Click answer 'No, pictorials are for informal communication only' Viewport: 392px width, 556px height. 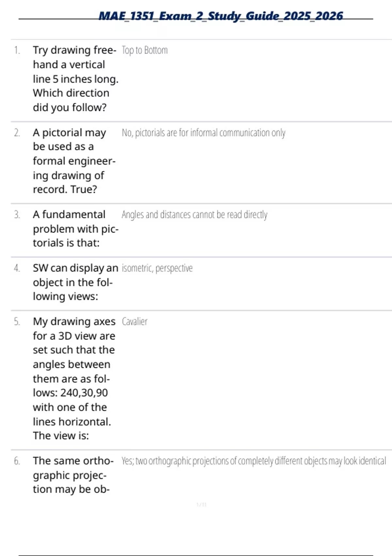[x=204, y=133]
